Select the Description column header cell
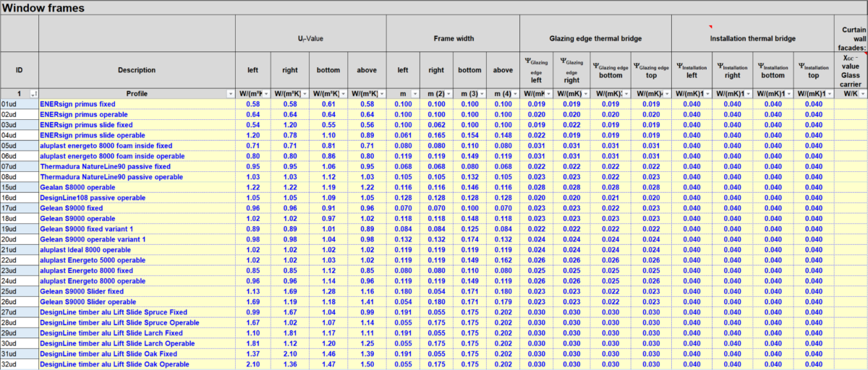Viewport: 868px width, 370px height. tap(137, 70)
